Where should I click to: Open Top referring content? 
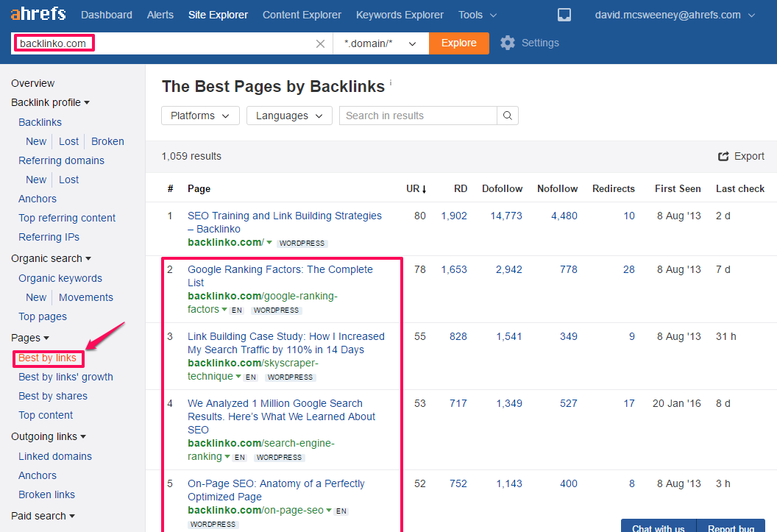[67, 218]
